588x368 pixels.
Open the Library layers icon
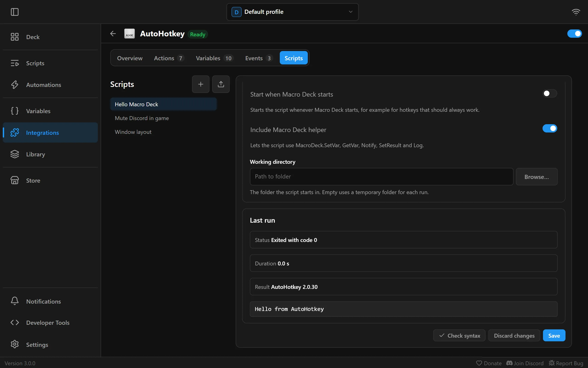point(14,154)
